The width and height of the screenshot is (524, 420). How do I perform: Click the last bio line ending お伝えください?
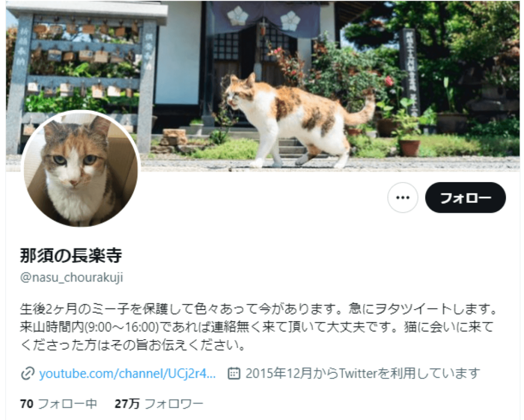click(x=133, y=345)
